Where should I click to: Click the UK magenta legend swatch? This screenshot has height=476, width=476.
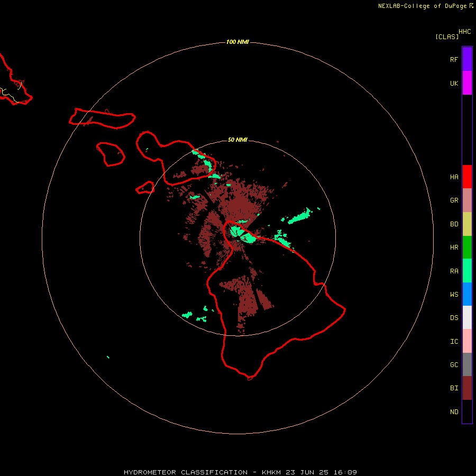467,83
